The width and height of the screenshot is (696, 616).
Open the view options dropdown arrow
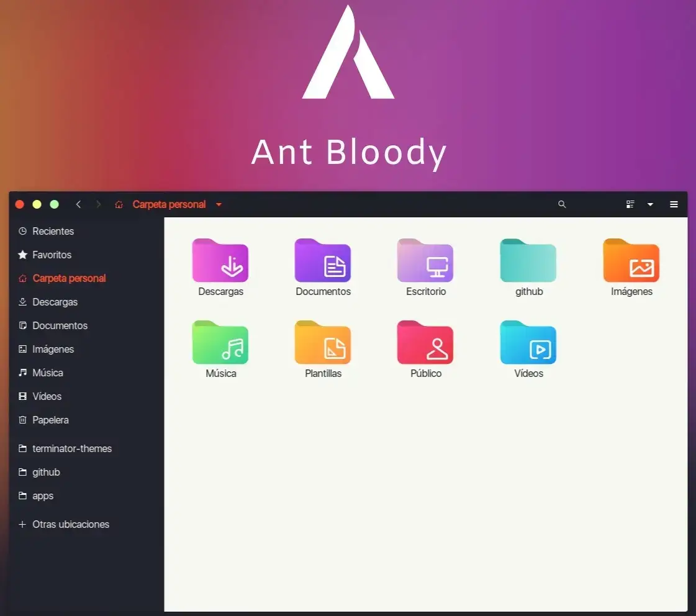pos(650,204)
